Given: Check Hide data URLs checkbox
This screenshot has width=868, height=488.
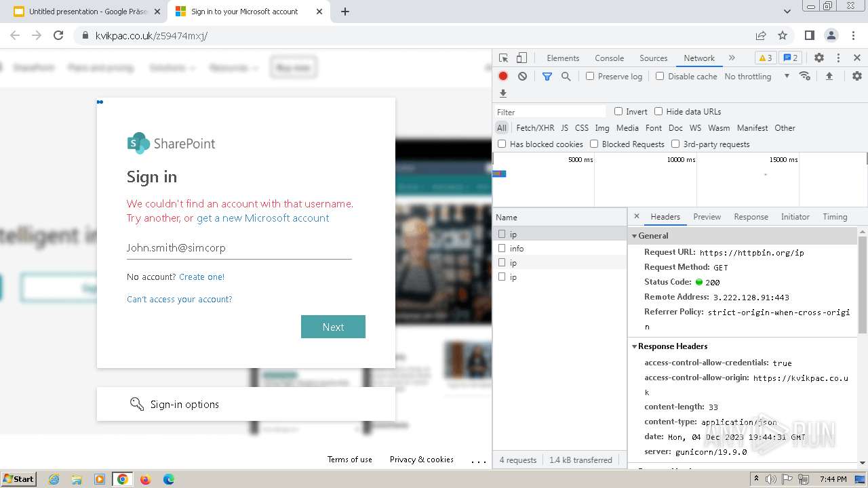Looking at the screenshot, I should [658, 112].
